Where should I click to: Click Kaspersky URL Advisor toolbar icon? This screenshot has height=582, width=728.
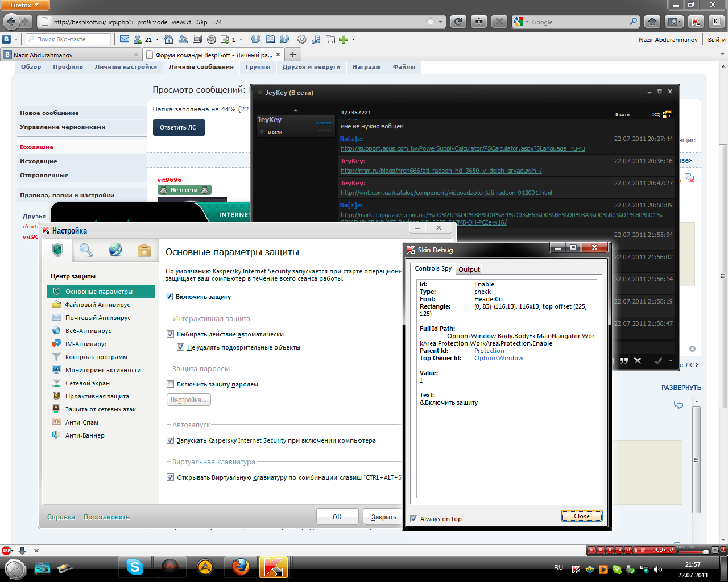pos(695,22)
